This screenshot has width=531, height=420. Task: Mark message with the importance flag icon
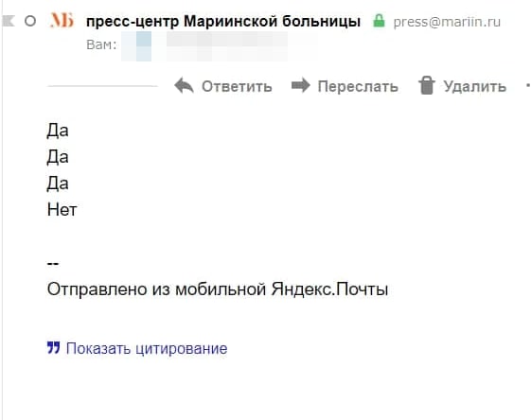click(x=9, y=21)
